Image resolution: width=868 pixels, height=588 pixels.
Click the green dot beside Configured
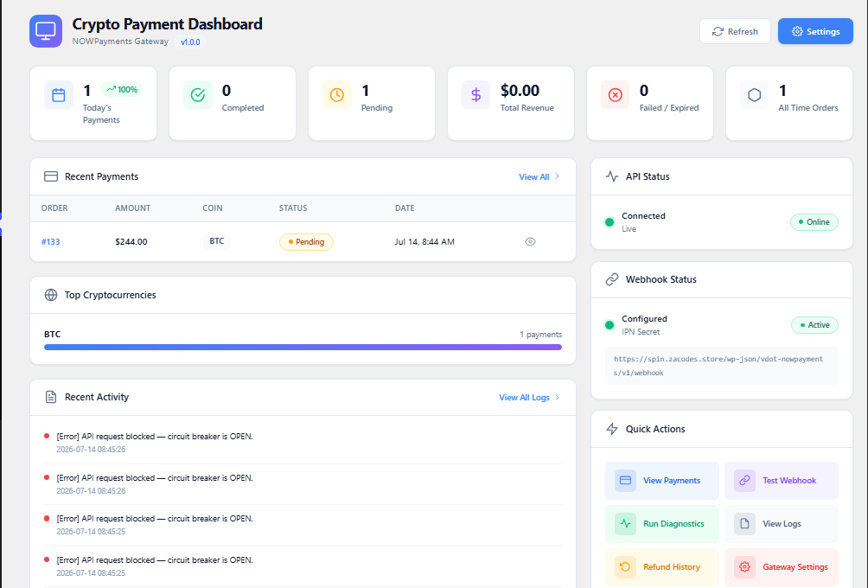pyautogui.click(x=610, y=325)
